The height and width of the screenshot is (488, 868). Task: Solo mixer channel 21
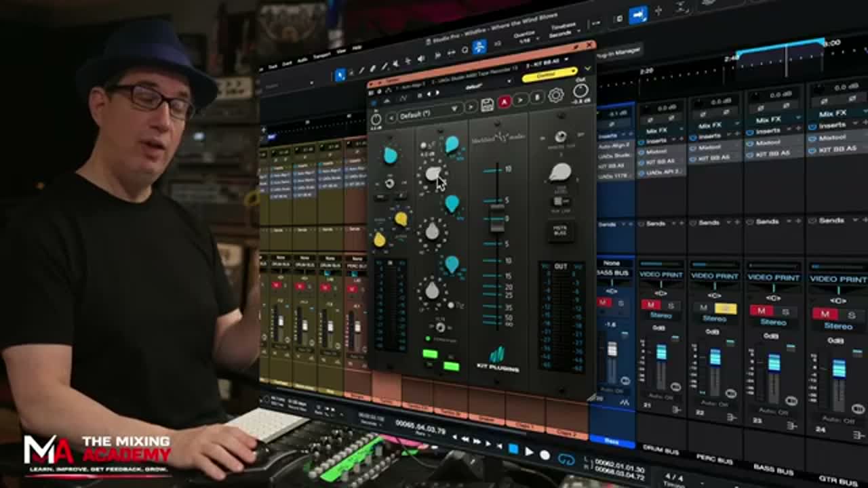pos(670,306)
